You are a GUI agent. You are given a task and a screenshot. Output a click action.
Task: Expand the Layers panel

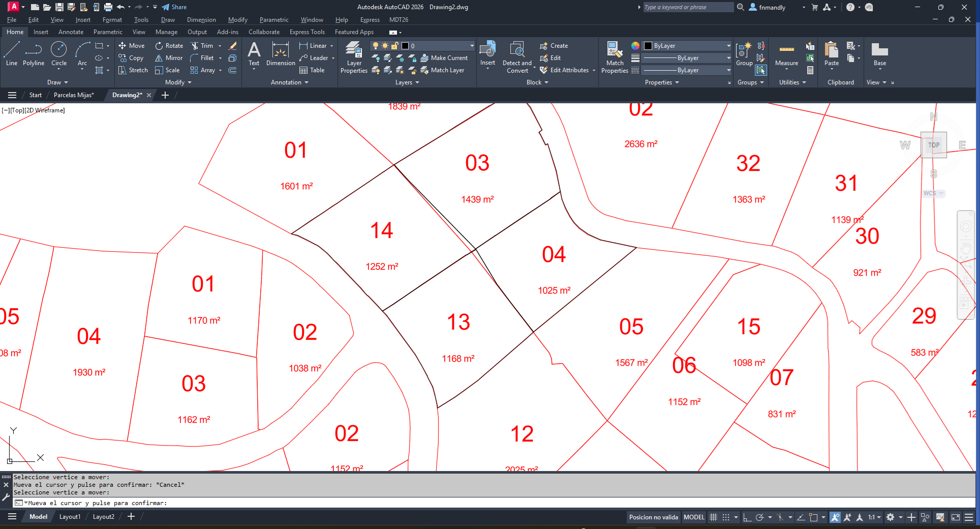[x=408, y=82]
